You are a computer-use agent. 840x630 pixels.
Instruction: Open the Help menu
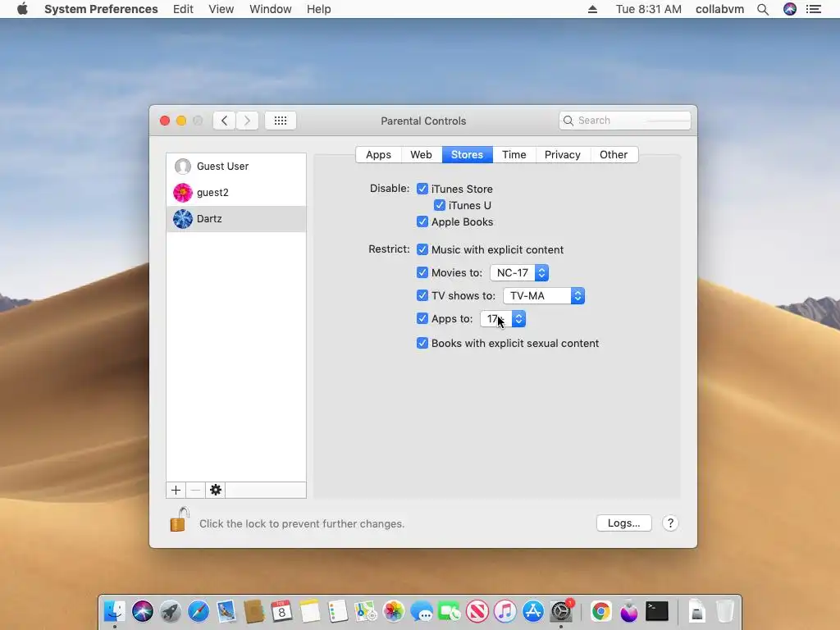tap(319, 9)
